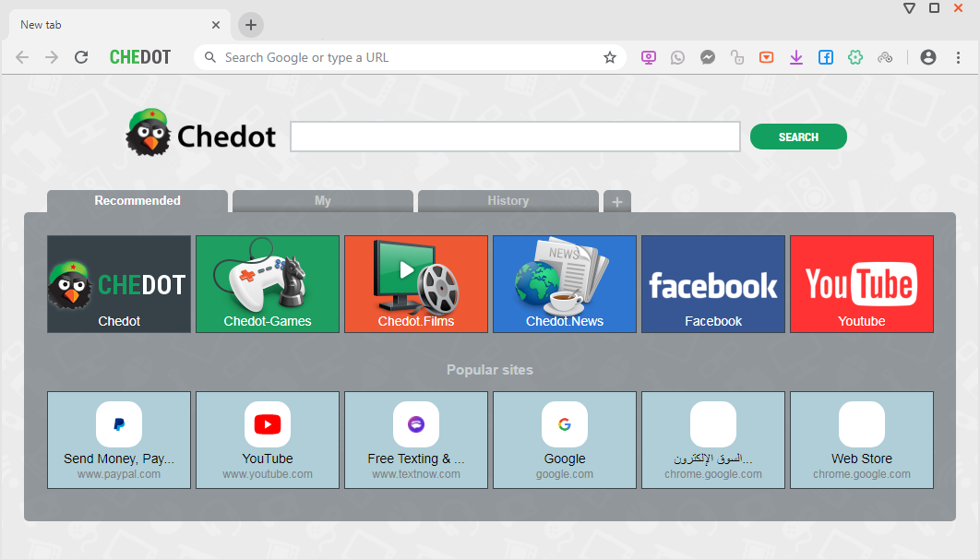Open the Chedot.News tile

coord(565,284)
